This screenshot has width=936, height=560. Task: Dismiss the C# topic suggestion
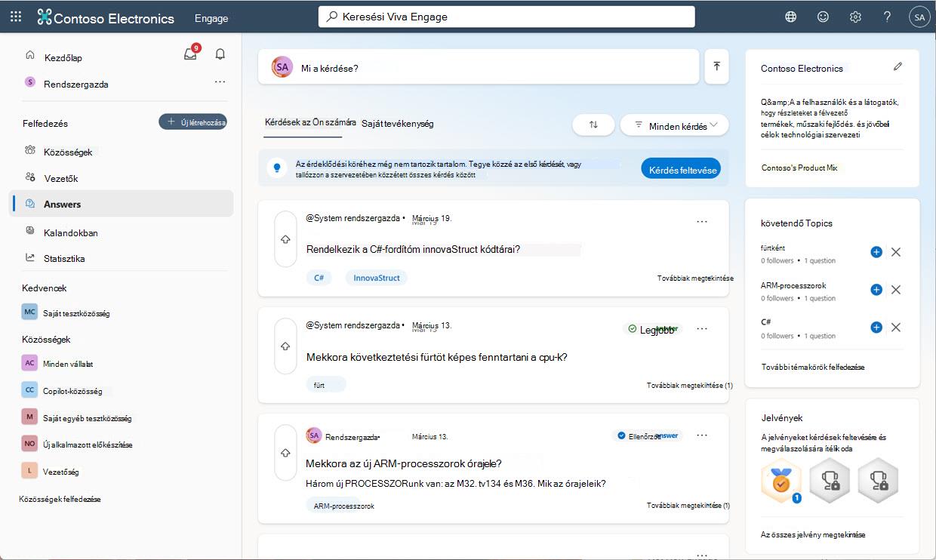pos(896,328)
